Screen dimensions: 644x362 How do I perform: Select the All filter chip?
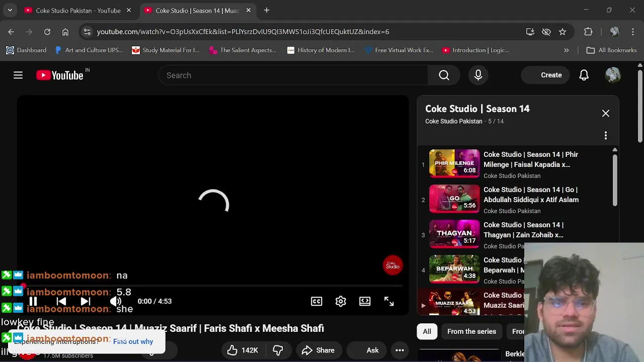tap(427, 331)
